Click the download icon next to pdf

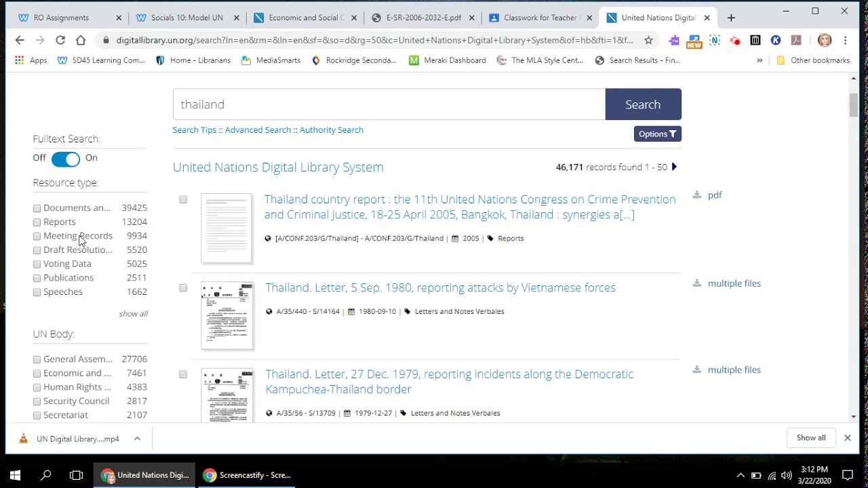(x=696, y=195)
